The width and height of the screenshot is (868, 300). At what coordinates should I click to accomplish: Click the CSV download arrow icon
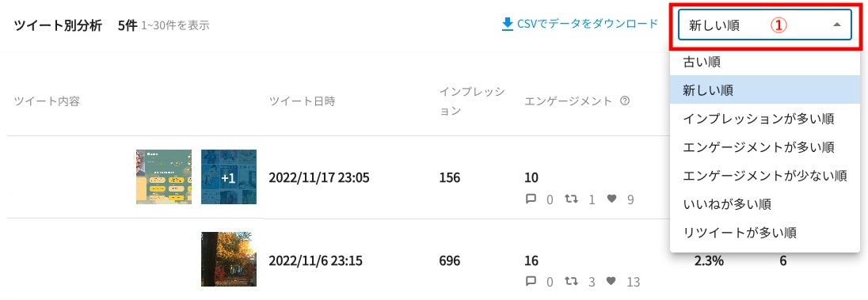click(x=507, y=25)
